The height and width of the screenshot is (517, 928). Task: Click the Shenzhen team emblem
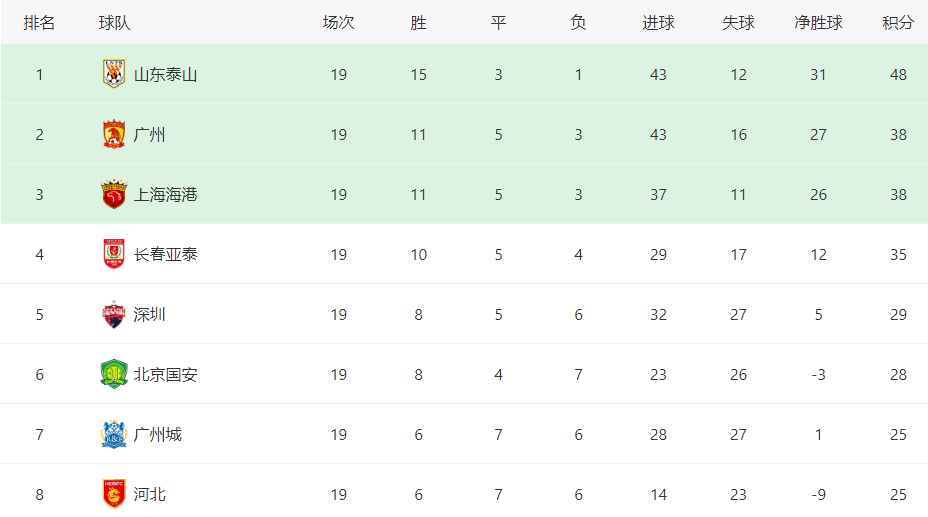[x=114, y=314]
